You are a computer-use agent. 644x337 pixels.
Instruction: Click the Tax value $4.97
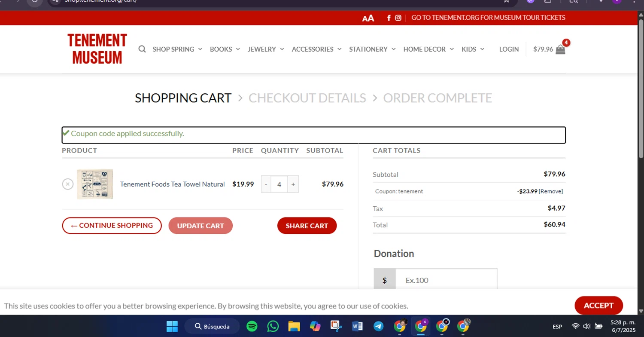pos(556,208)
